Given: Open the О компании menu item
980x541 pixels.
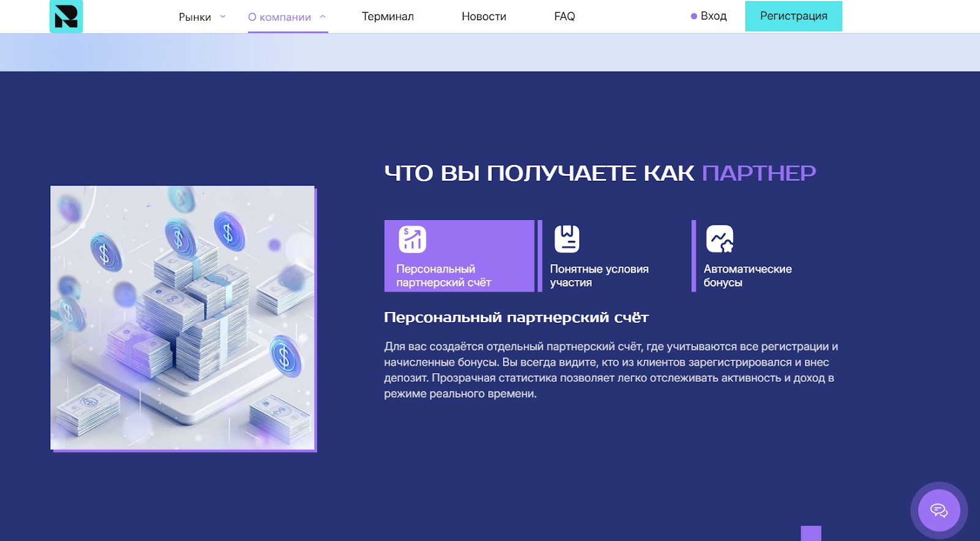Looking at the screenshot, I should click(x=279, y=17).
